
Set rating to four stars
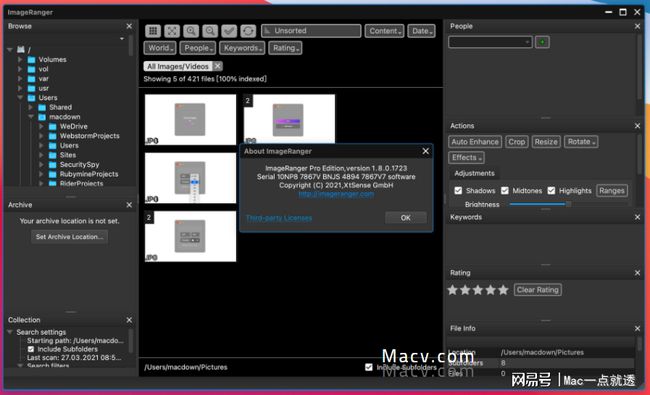490,290
